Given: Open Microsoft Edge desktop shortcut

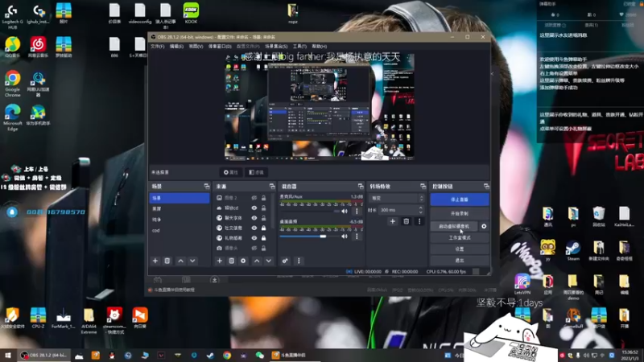Looking at the screenshot, I should [12, 117].
